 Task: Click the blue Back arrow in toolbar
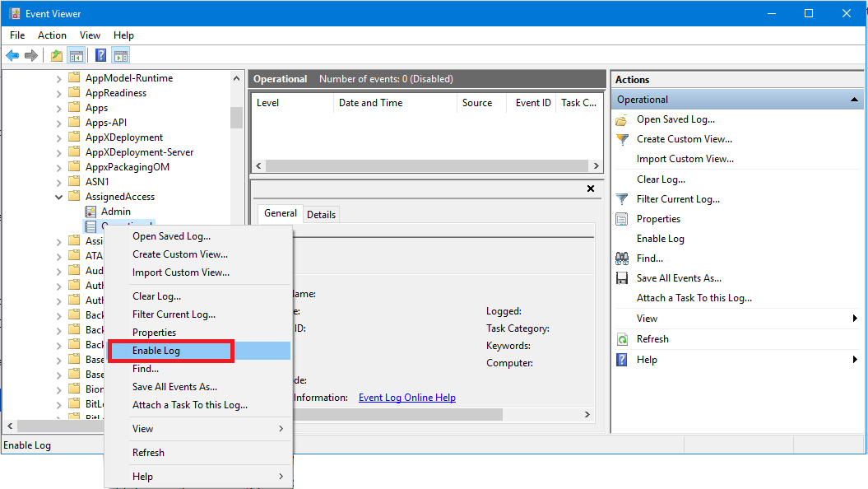12,56
